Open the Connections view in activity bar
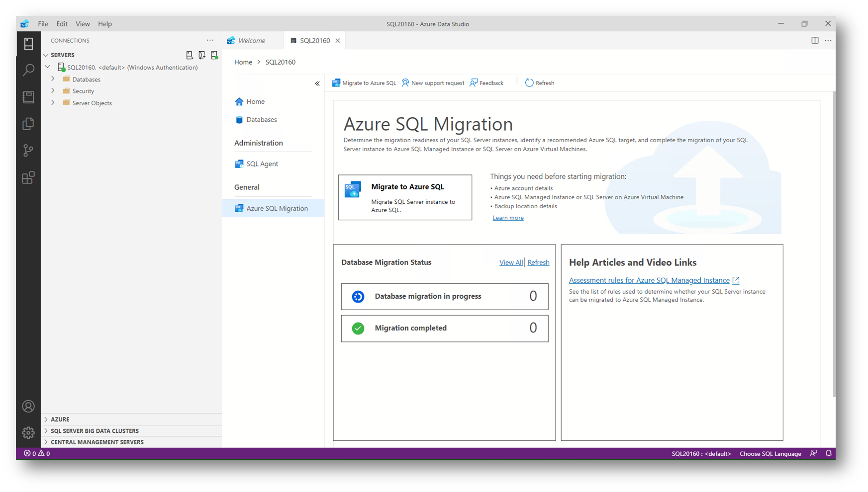 28,44
